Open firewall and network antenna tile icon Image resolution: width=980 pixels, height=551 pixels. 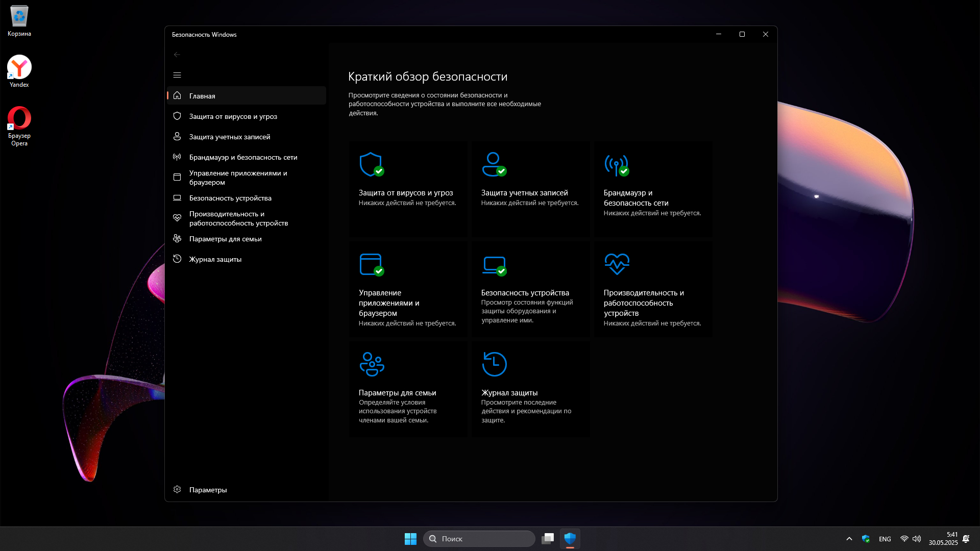point(616,164)
